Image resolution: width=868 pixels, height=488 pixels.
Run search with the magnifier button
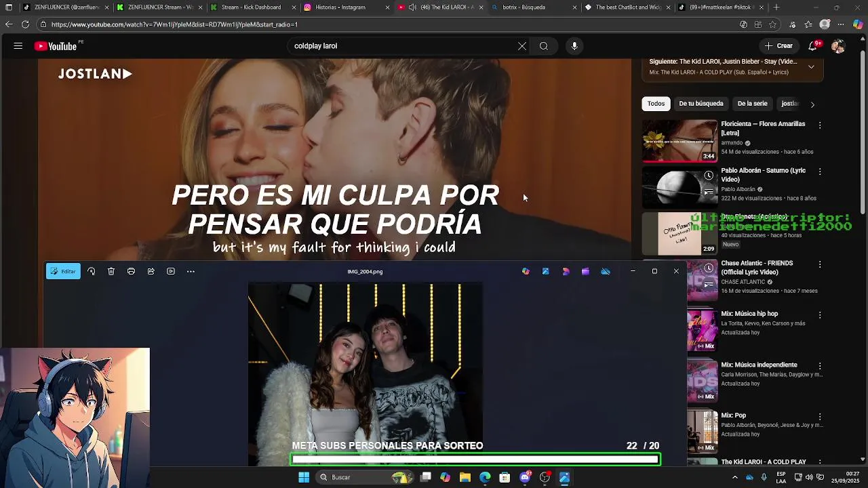[x=544, y=46]
